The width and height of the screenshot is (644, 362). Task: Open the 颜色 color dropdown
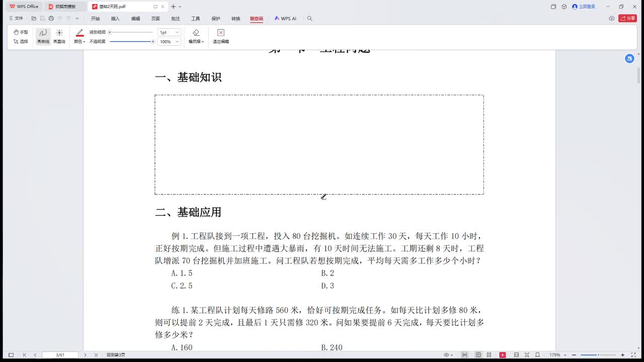79,42
